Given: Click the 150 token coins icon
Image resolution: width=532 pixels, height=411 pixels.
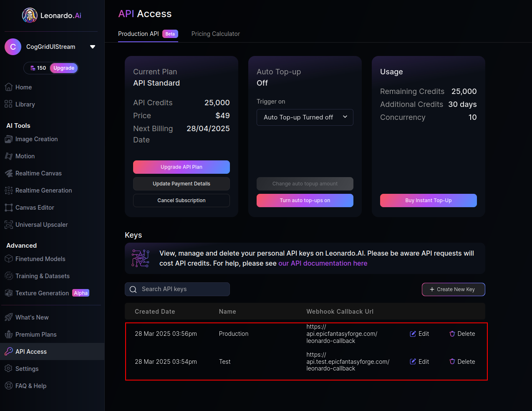Looking at the screenshot, I should pos(33,68).
